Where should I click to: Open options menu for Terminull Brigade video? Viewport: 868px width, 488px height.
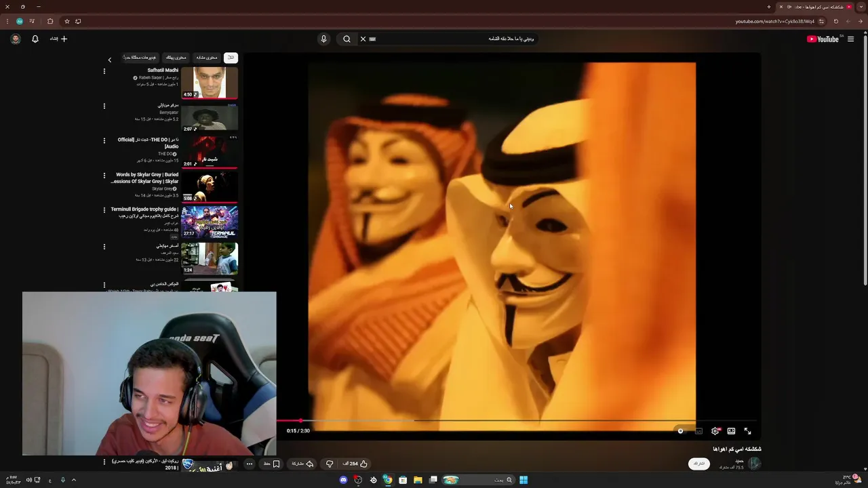[104, 211]
